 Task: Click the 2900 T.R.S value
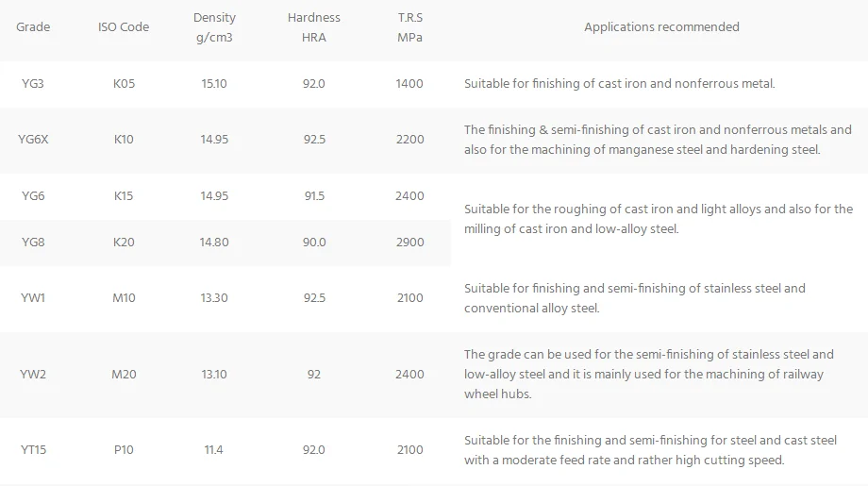[x=410, y=243]
